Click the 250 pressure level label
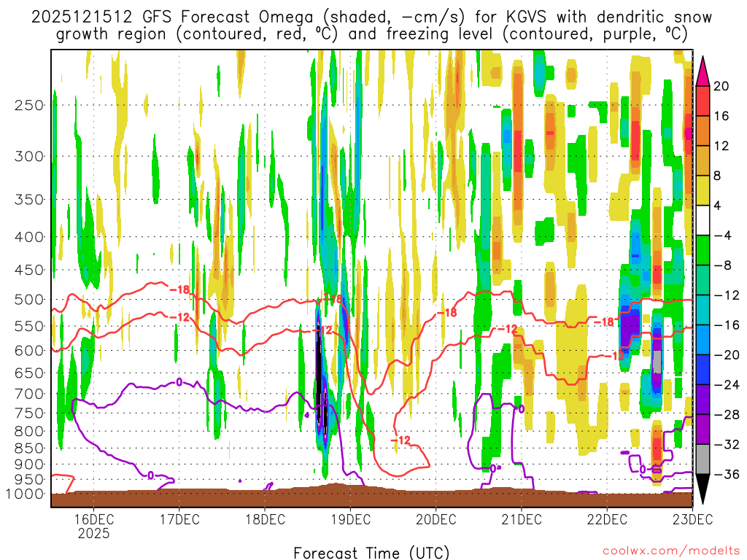 pyautogui.click(x=29, y=105)
